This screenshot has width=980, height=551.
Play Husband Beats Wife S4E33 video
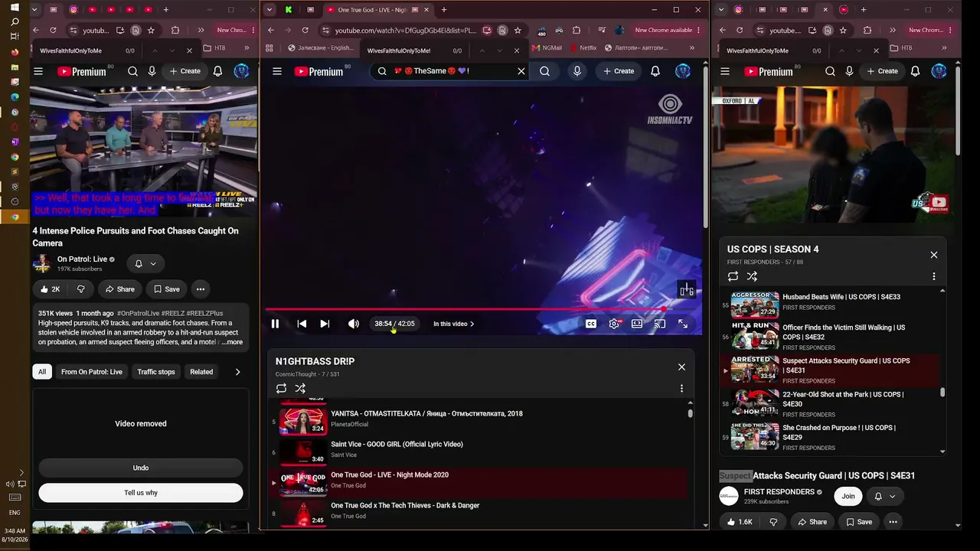831,305
